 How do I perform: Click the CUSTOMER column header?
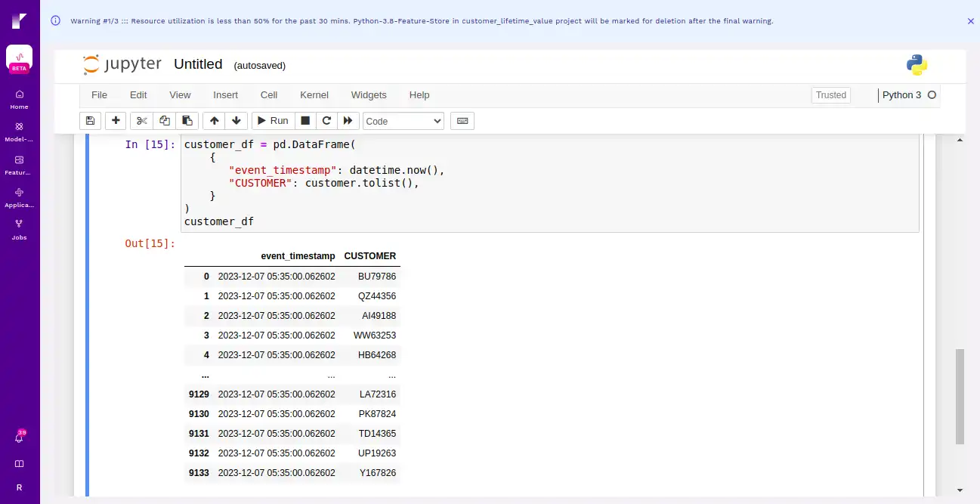(370, 256)
